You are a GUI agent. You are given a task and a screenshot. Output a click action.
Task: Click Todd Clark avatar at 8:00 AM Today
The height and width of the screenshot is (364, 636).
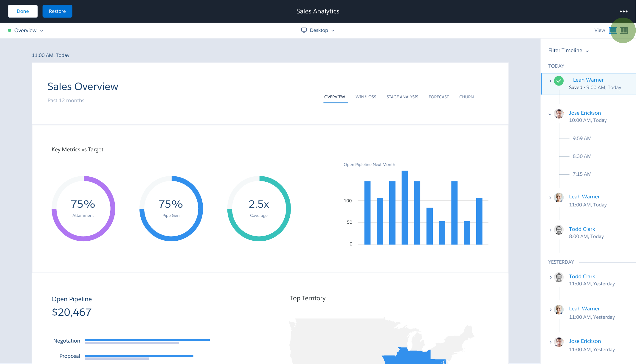coord(559,230)
